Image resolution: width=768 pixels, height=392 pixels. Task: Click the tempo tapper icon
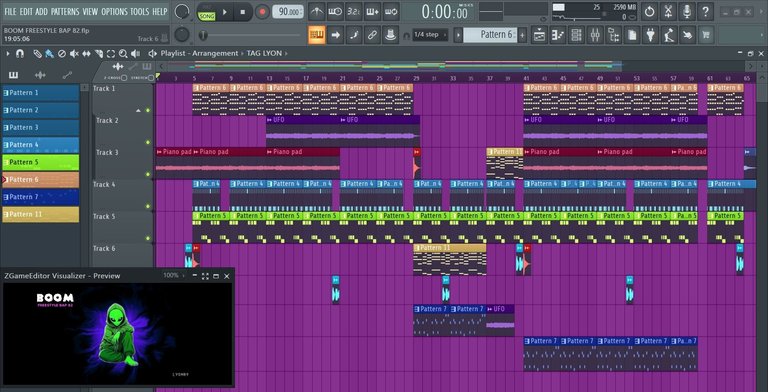pyautogui.click(x=669, y=35)
